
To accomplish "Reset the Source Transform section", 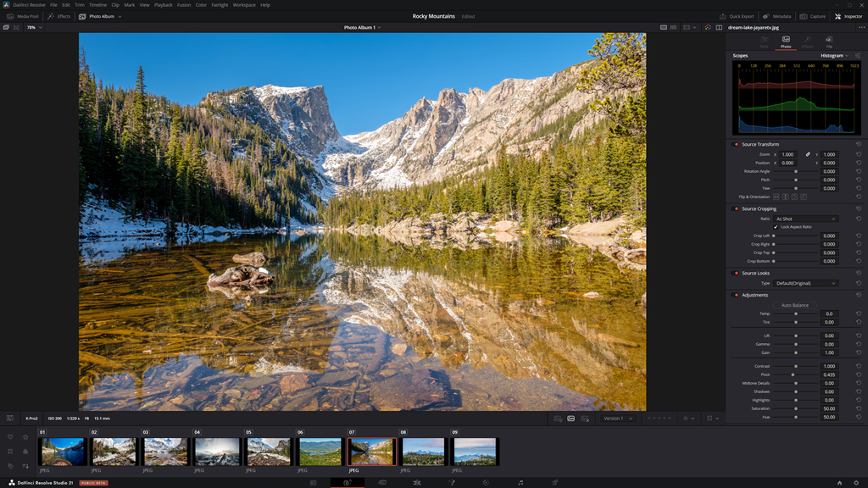I will point(859,144).
